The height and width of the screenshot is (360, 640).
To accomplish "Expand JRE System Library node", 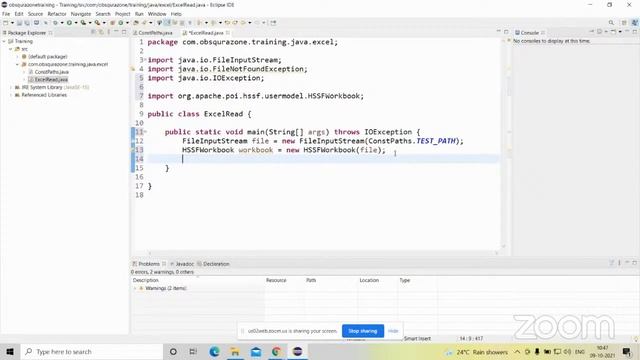I will tap(11, 87).
